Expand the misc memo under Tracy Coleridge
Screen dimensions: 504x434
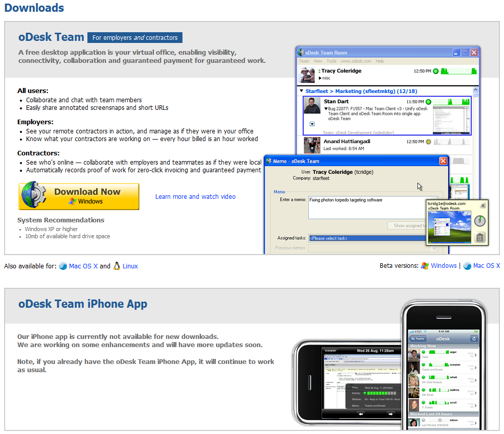320,78
